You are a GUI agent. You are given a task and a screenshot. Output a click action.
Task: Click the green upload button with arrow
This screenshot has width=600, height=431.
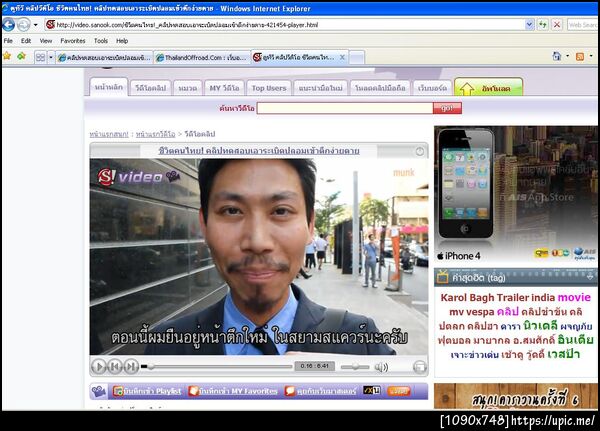click(488, 87)
